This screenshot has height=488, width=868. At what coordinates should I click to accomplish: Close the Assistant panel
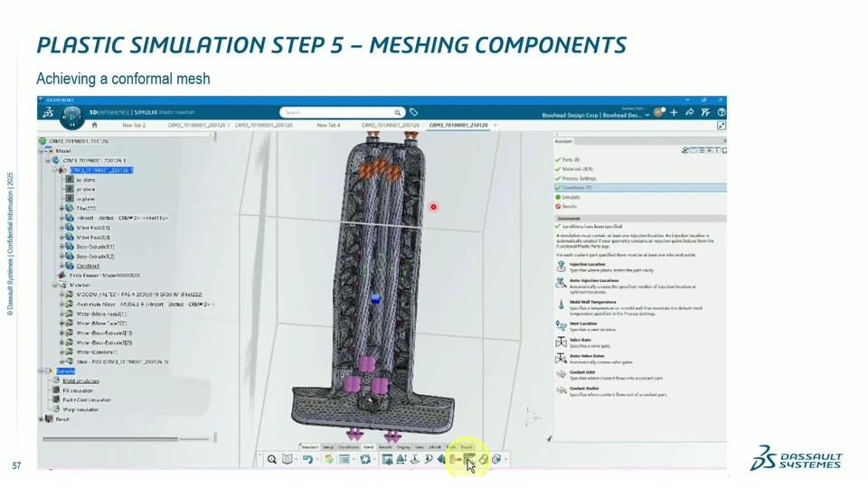click(724, 142)
